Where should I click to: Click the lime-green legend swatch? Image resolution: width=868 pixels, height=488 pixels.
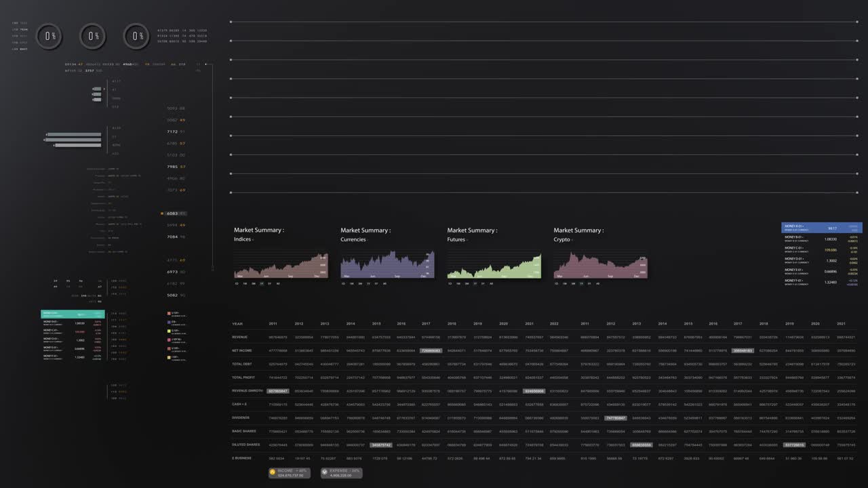click(x=169, y=331)
